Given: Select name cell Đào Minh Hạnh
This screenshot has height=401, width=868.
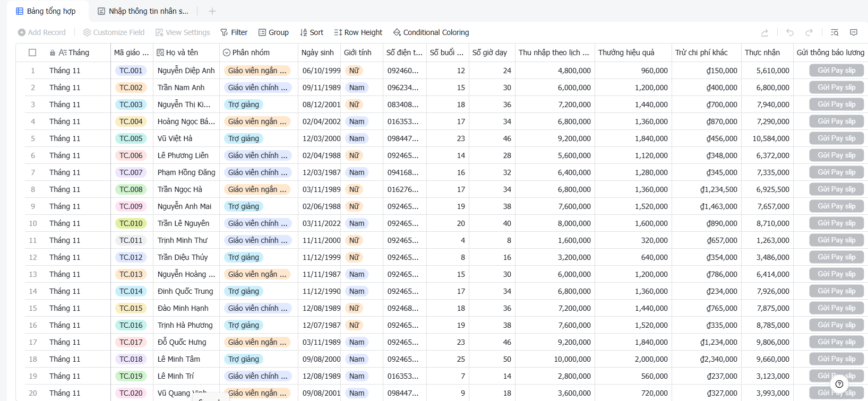Looking at the screenshot, I should tap(186, 308).
